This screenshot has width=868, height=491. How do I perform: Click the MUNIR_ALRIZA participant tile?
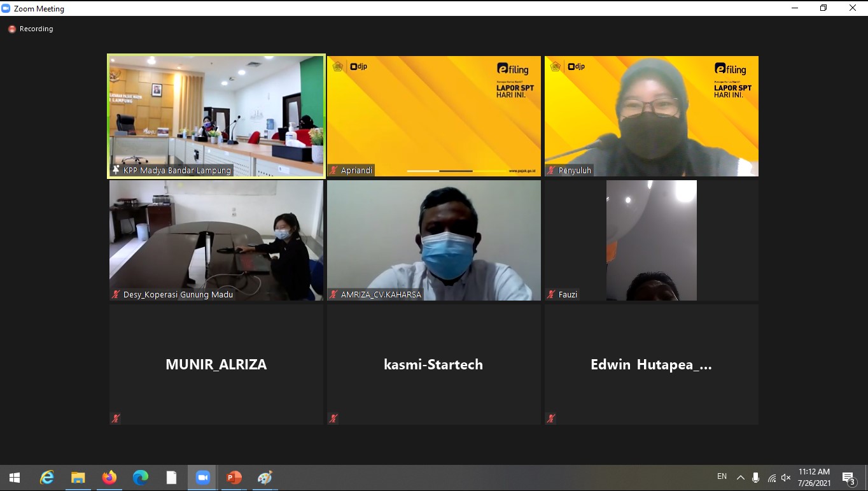coord(216,364)
